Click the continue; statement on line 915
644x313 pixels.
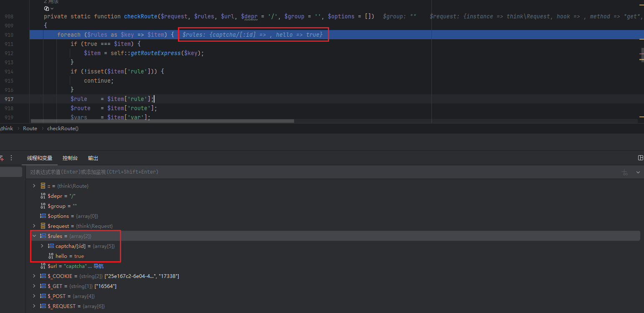(x=99, y=81)
